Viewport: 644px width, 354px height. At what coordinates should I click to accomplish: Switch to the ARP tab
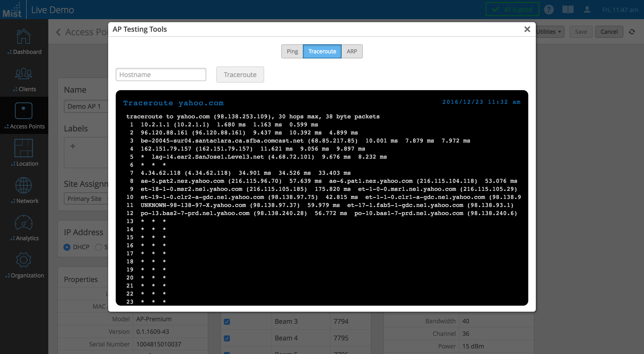(x=352, y=51)
